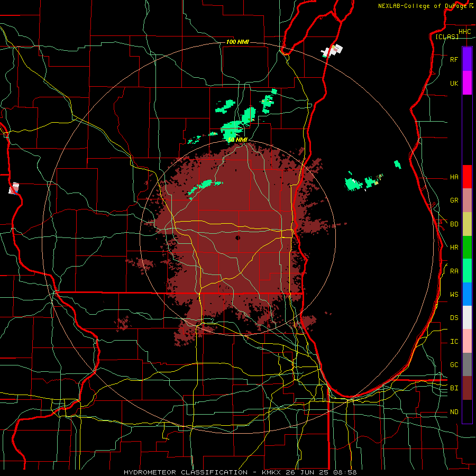Image resolution: width=476 pixels, height=476 pixels.
Task: Click the 'GC' legend label
Action: (454, 365)
